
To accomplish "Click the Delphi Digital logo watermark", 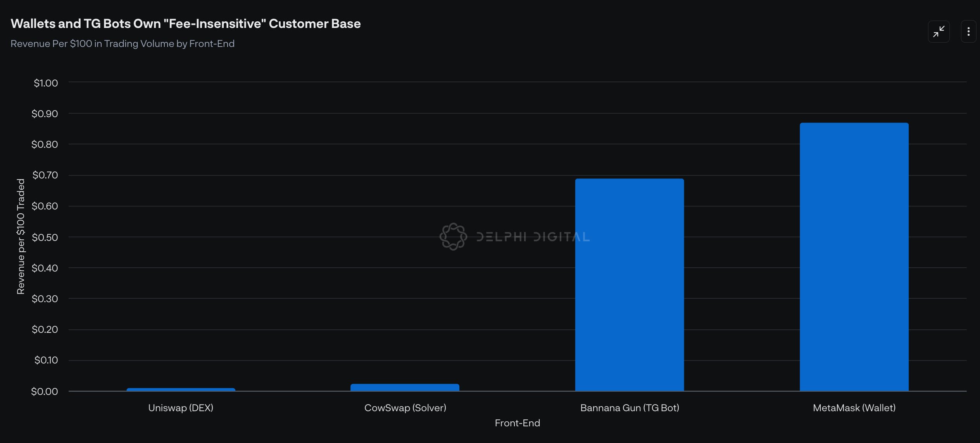I will [x=453, y=236].
